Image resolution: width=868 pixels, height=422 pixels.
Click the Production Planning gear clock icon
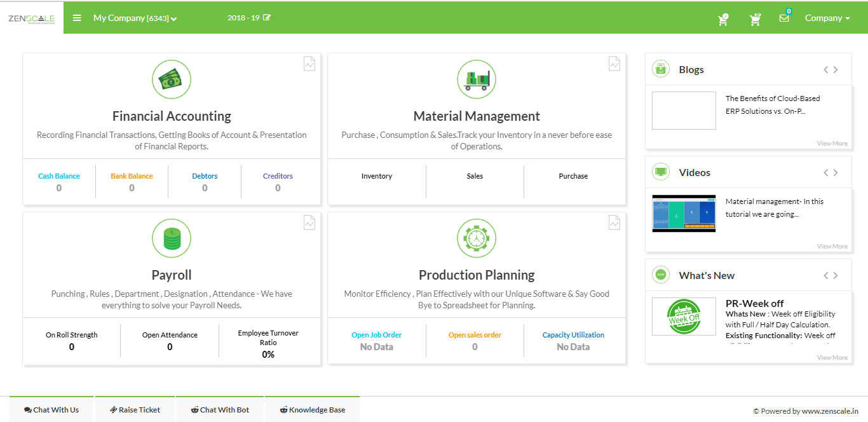(x=477, y=238)
